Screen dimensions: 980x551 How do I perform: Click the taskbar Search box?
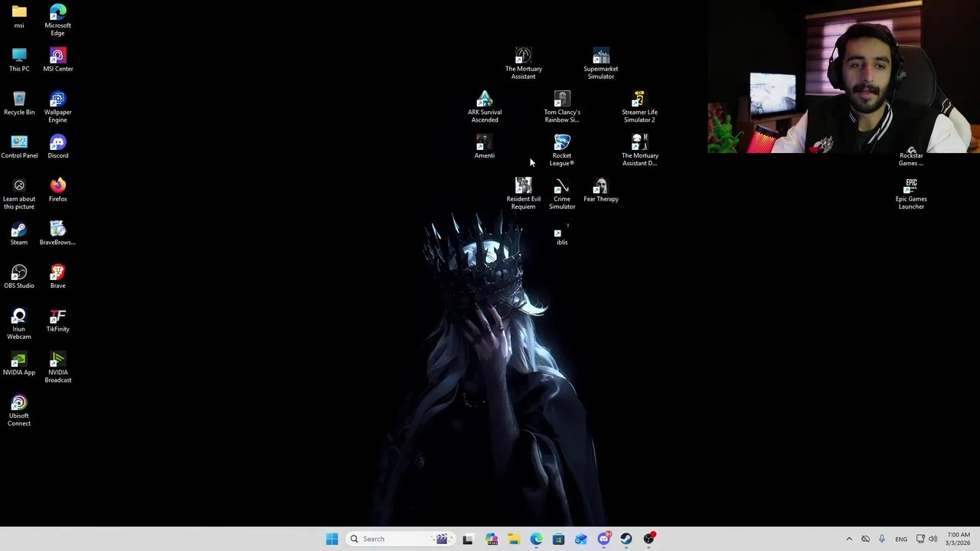pos(400,539)
